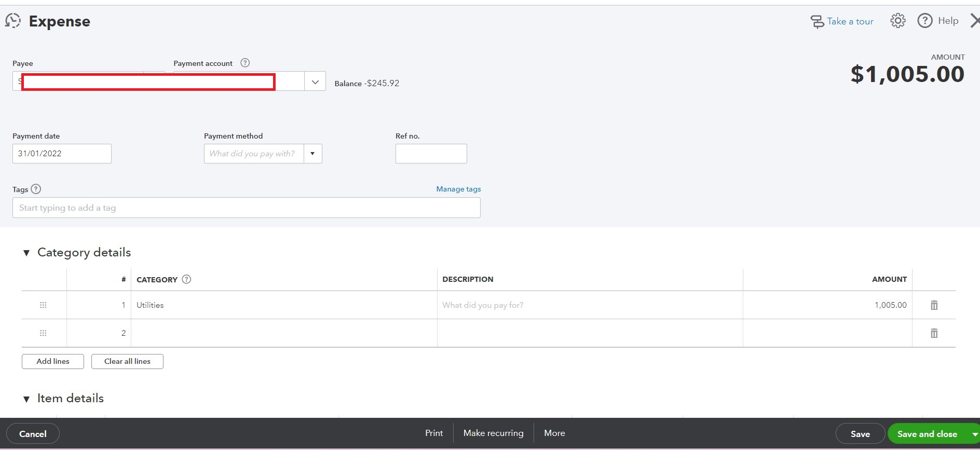Expand the Payment account dropdown arrow

[315, 81]
